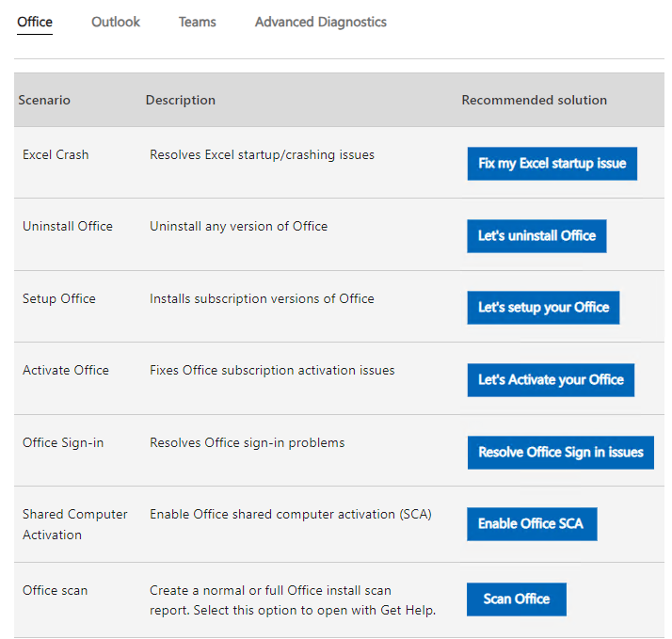Screen dimensions: 672x639
Task: Click 'Enable Office shared computer activation (SCA)' text
Action: (x=291, y=514)
